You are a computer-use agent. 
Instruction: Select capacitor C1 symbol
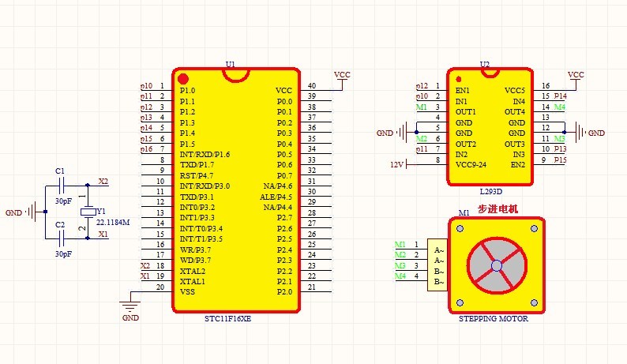pos(61,187)
